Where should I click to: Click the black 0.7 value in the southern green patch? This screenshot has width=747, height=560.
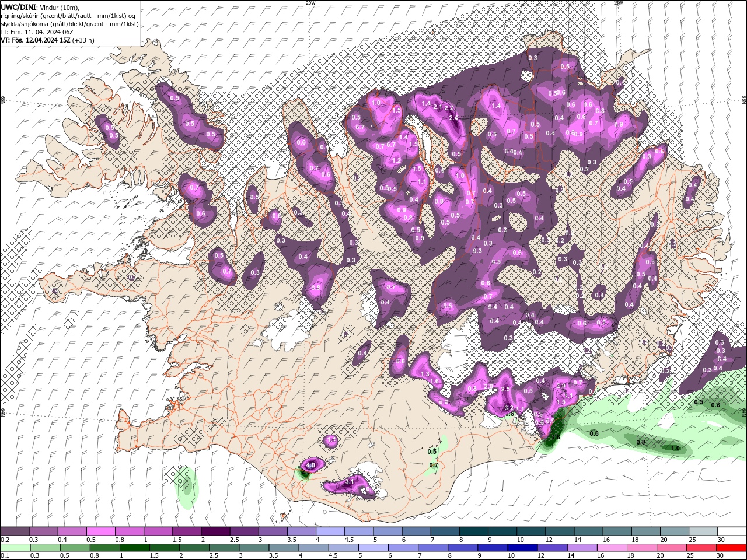point(434,465)
